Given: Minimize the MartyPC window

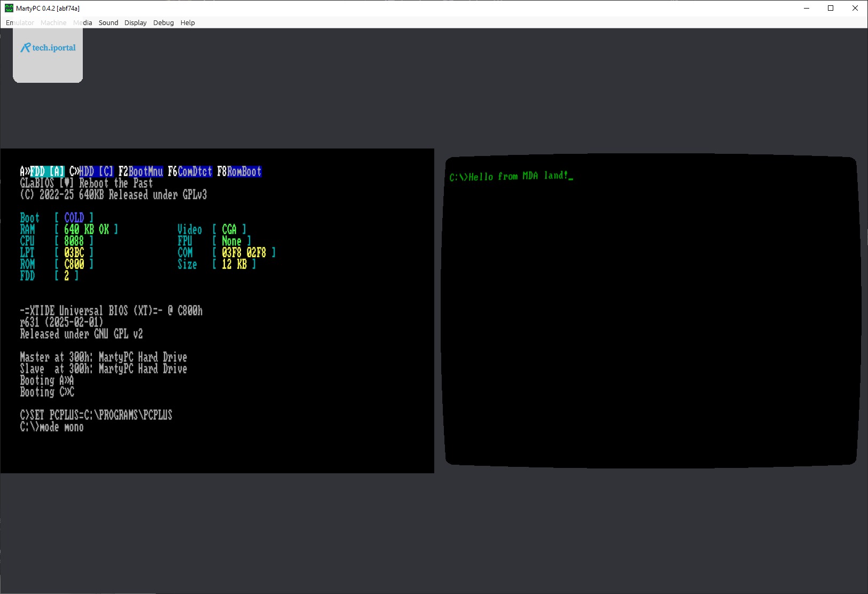Looking at the screenshot, I should [x=807, y=8].
